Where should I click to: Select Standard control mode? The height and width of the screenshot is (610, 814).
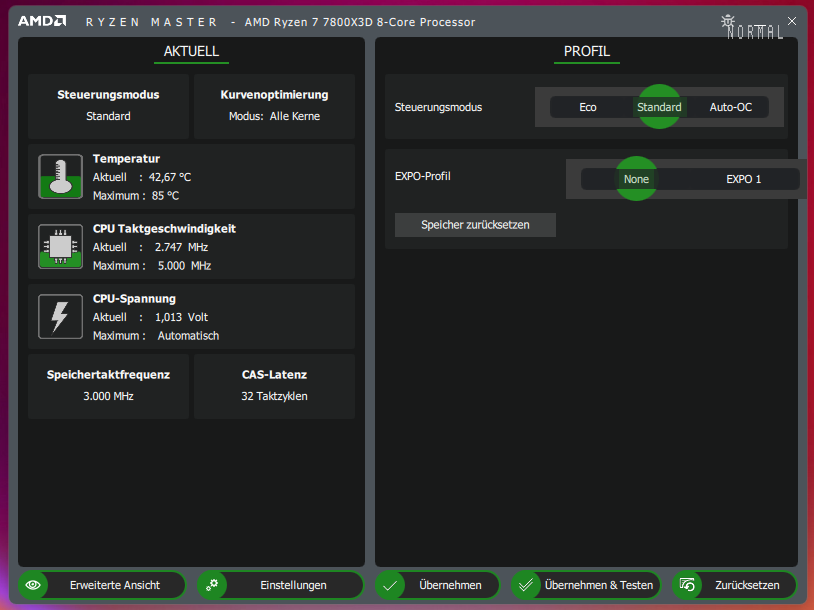[x=659, y=107]
